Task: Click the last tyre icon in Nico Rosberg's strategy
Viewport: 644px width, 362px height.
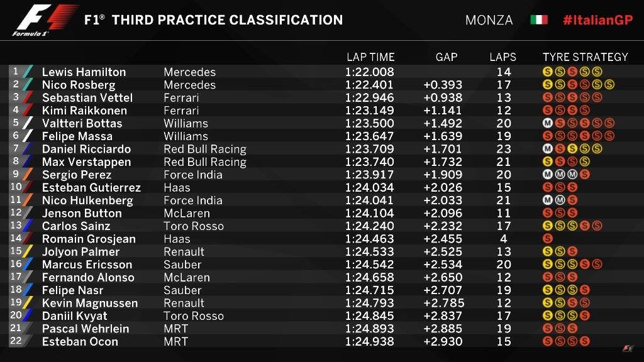Action: pyautogui.click(x=609, y=85)
